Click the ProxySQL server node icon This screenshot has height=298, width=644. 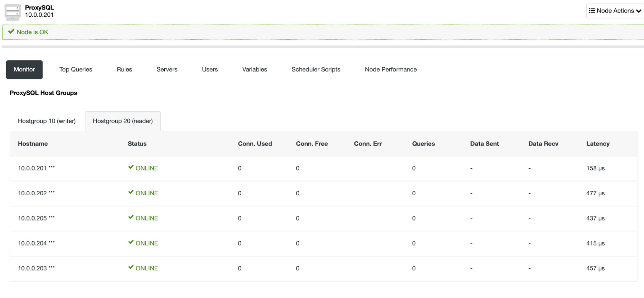[x=13, y=13]
